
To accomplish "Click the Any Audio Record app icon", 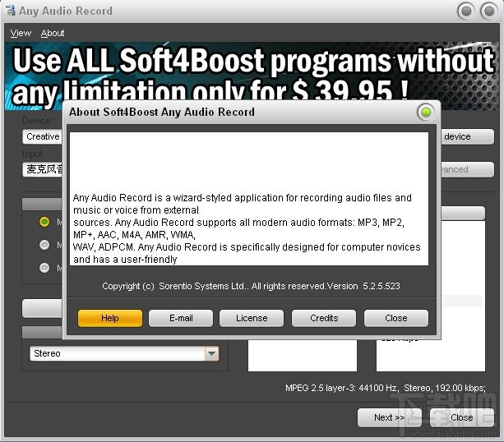I will pos(11,11).
